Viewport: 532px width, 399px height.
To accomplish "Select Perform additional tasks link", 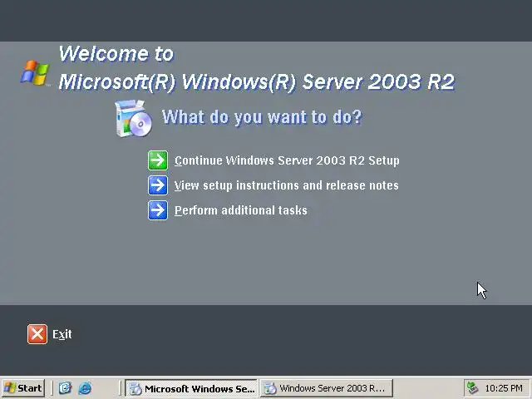I will coord(241,210).
